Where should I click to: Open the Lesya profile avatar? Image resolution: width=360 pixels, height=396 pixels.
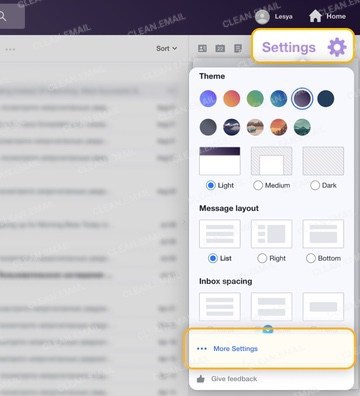point(262,17)
